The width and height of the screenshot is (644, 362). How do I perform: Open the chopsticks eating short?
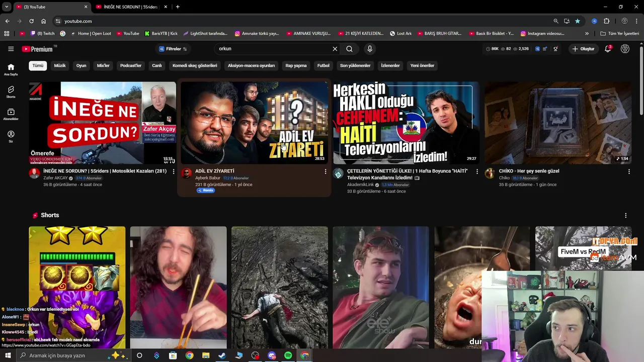coord(178,287)
